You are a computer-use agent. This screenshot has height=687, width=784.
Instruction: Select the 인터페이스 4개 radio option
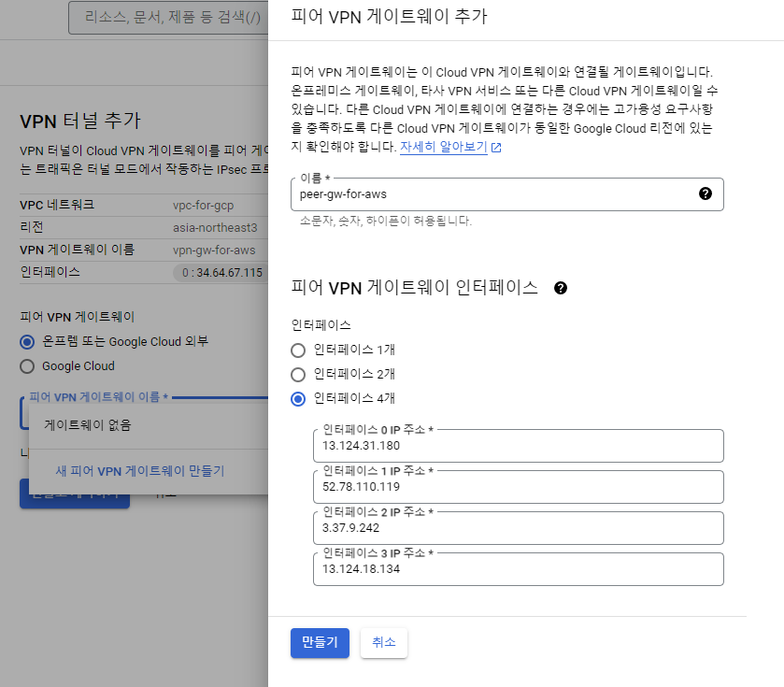[298, 399]
